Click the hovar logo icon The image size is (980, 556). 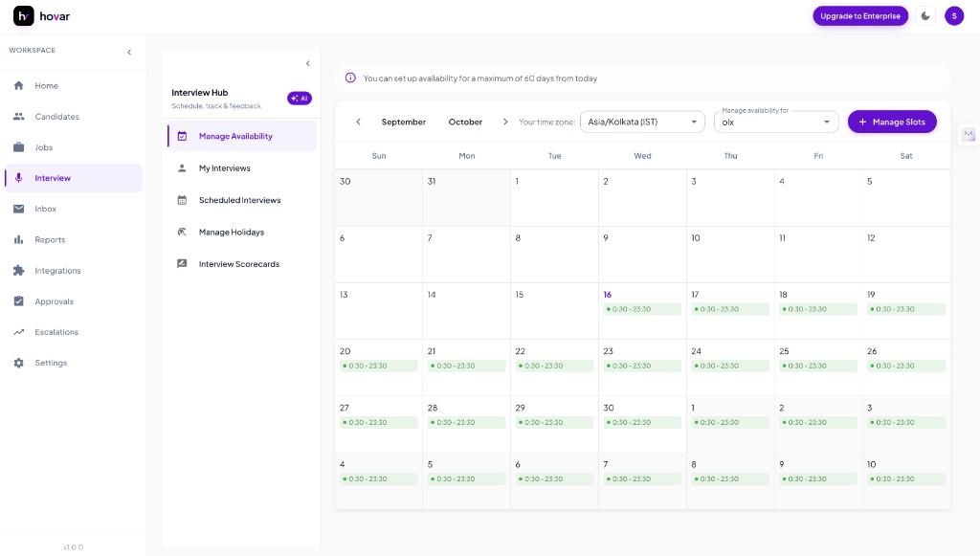point(23,16)
